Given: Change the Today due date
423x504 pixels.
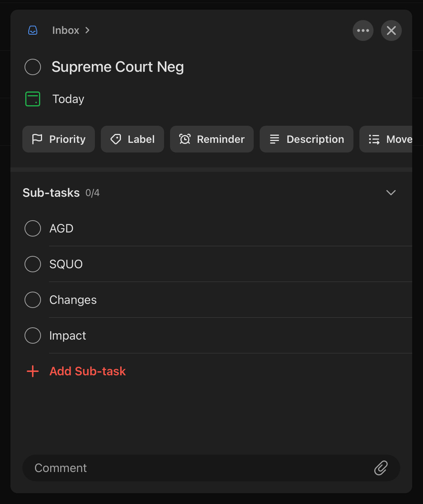Looking at the screenshot, I should 68,99.
